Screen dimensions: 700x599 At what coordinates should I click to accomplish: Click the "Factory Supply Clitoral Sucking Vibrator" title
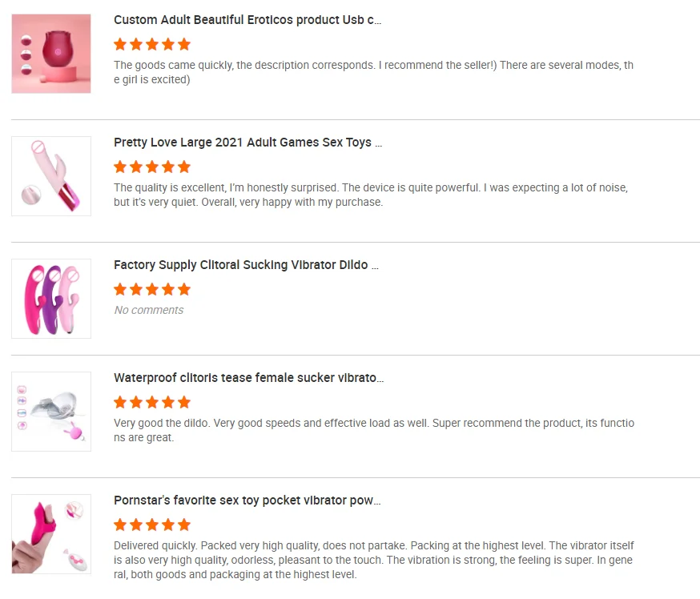click(x=246, y=265)
